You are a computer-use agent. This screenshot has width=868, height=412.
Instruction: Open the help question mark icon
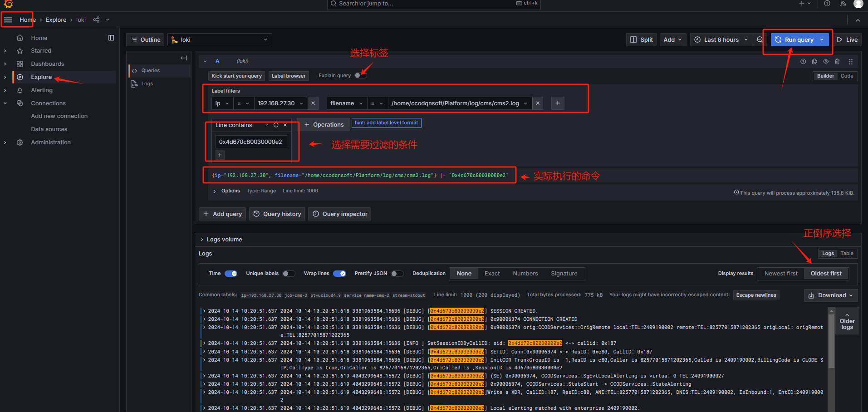827,4
